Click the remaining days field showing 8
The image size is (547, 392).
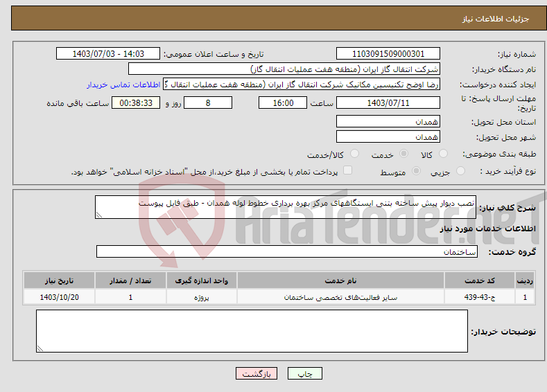tap(208, 103)
